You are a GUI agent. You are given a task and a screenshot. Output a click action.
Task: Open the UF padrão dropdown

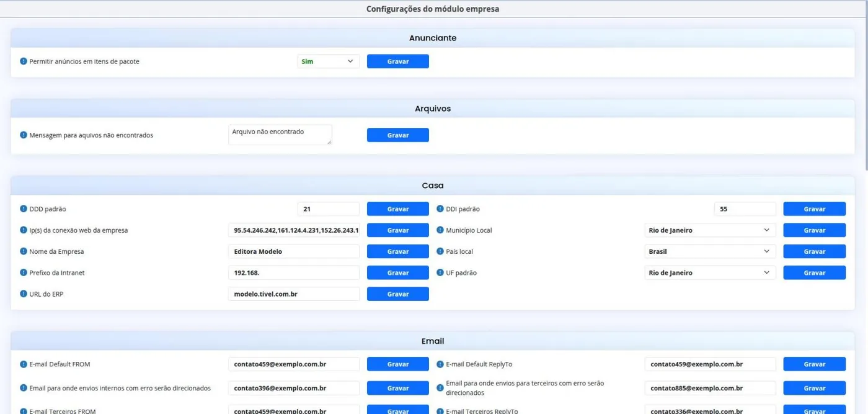click(x=710, y=272)
